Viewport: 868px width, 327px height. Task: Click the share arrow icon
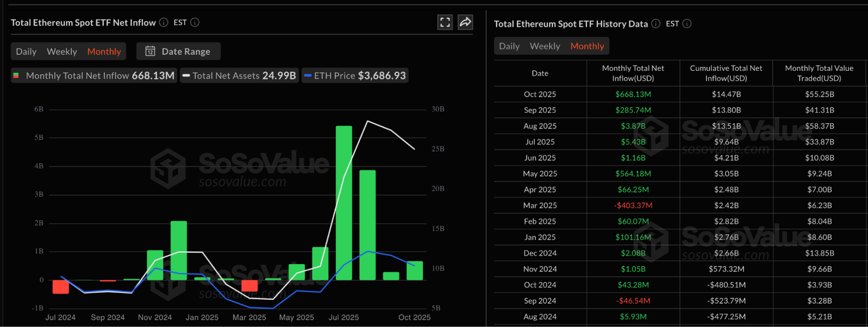pos(465,22)
